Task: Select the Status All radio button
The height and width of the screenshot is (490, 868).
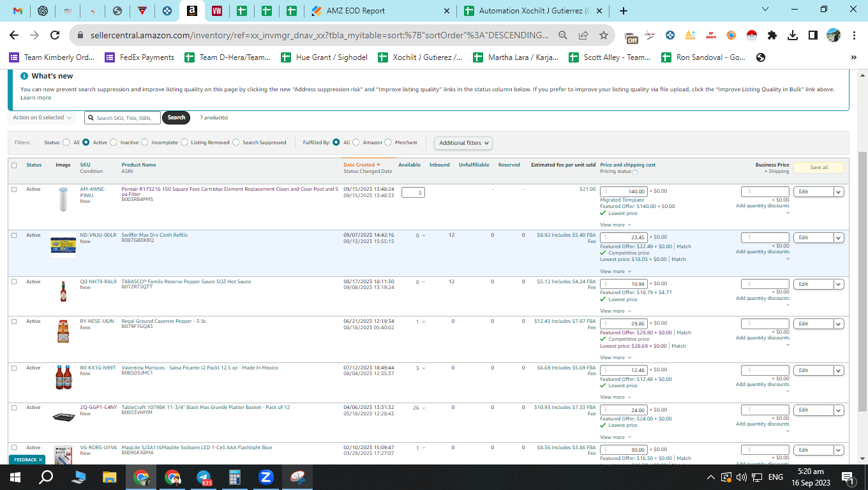Action: point(66,142)
